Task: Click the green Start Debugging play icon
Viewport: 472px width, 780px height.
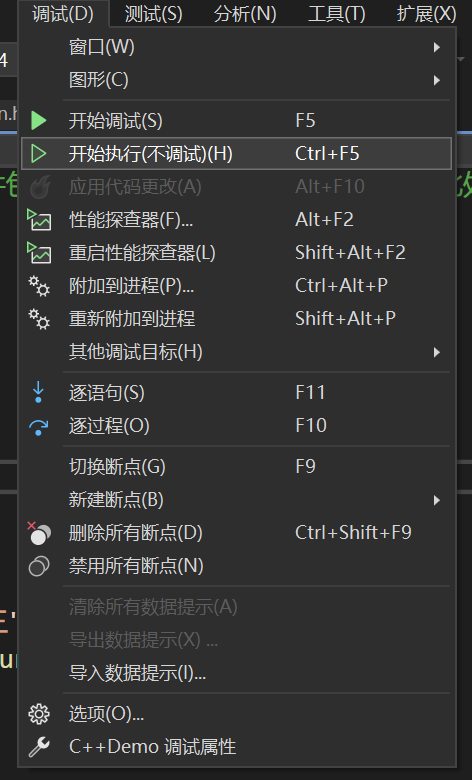Action: click(38, 120)
